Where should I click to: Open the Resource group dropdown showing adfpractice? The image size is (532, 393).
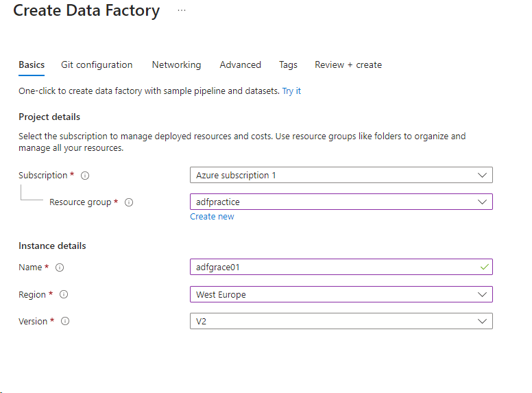[x=341, y=202]
